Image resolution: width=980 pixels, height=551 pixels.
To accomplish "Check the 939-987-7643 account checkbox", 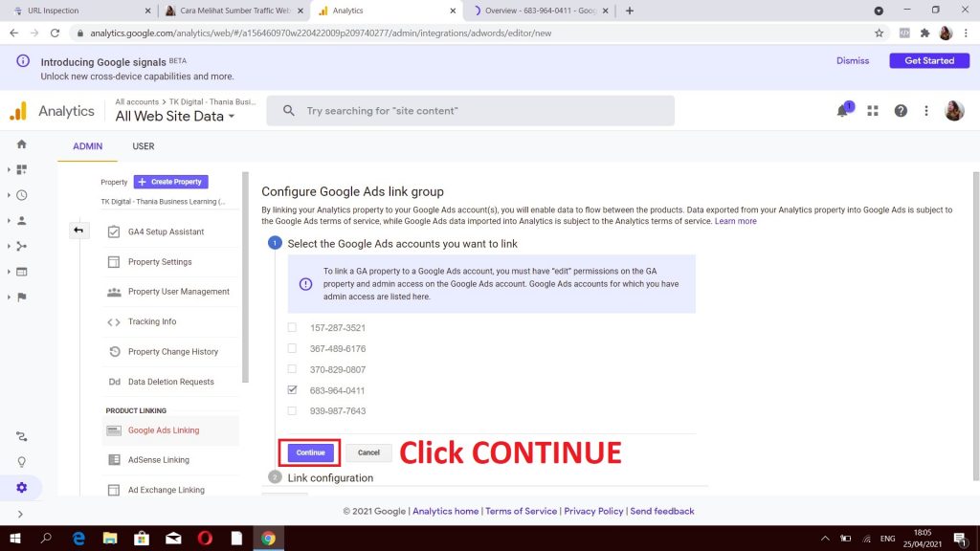I will point(292,411).
